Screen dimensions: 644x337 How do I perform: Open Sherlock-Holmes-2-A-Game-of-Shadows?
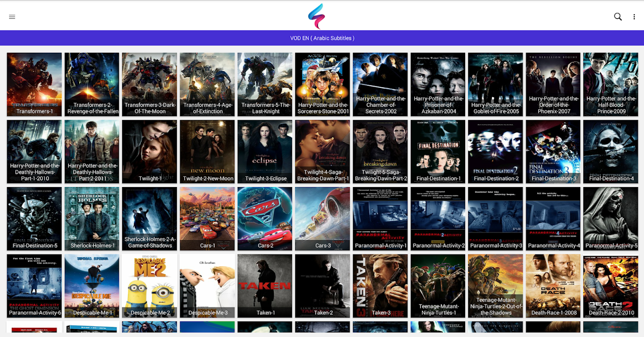coord(150,219)
